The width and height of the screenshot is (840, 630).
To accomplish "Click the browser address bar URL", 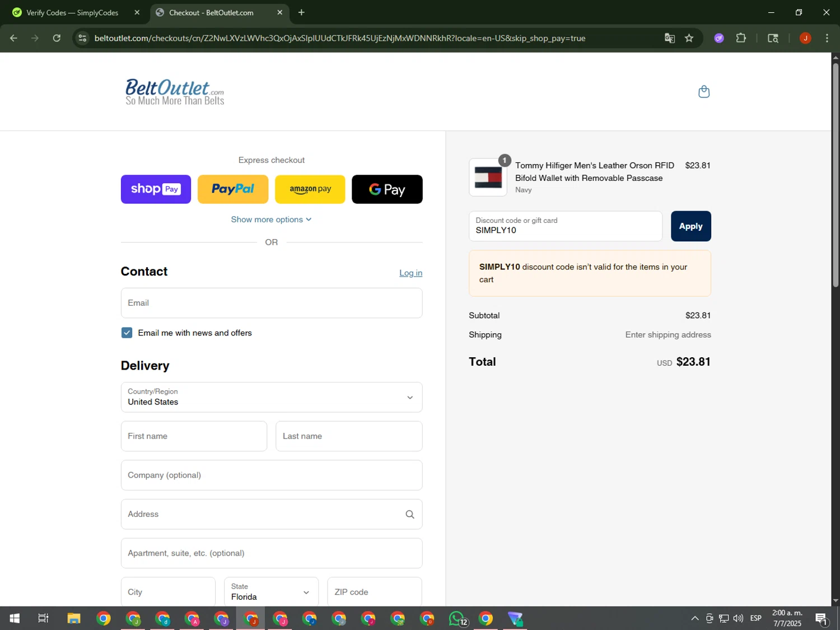I will click(x=340, y=38).
